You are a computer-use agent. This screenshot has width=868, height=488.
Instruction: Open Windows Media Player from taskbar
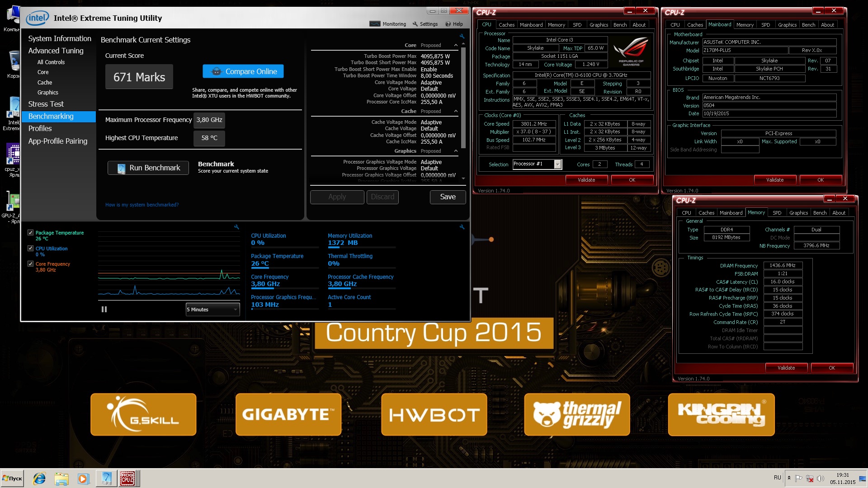(83, 479)
